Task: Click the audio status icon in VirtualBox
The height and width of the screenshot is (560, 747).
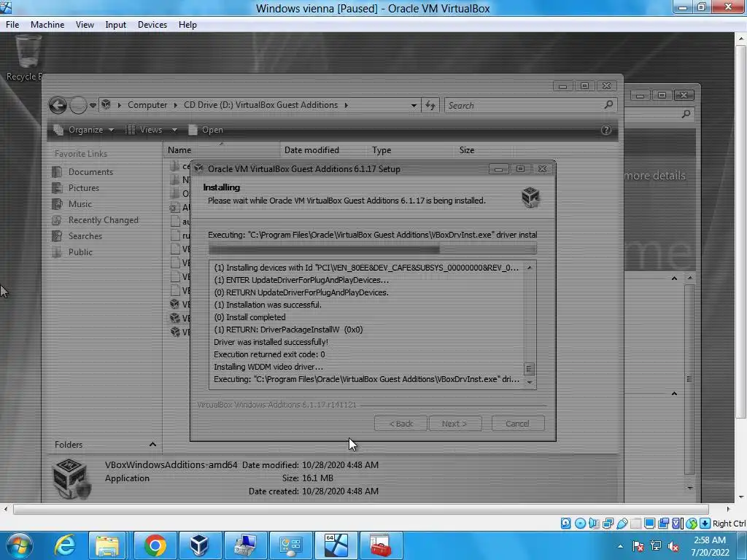Action: click(x=594, y=524)
